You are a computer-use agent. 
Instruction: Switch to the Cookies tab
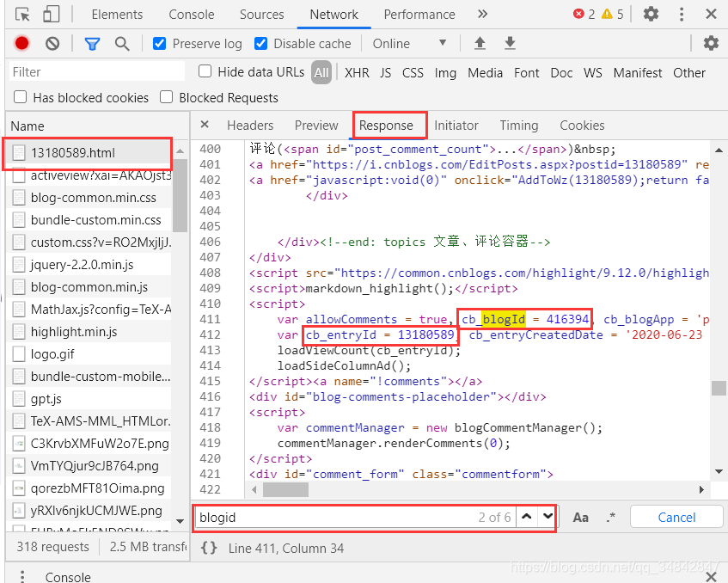pos(582,126)
